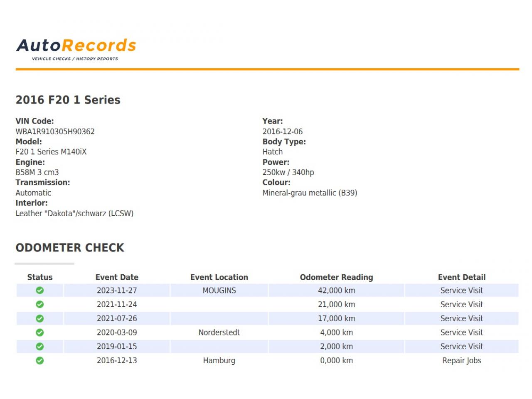Click the Status column header

40,277
